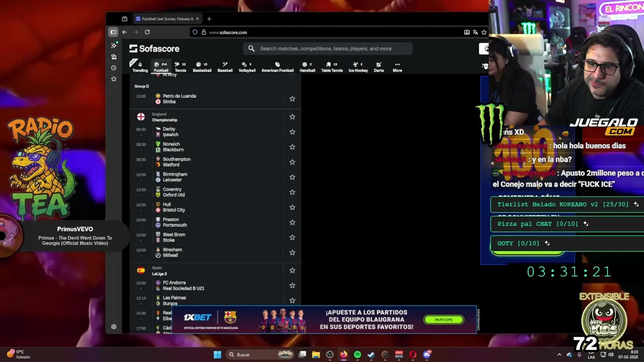Bookmark this page with the address bar star
Viewport: 644px width, 362px height.
coord(484,32)
